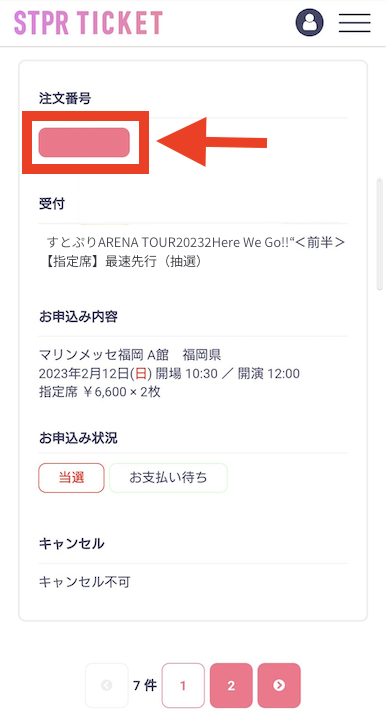Open the user account profile icon
The height and width of the screenshot is (721, 386).
tap(309, 22)
